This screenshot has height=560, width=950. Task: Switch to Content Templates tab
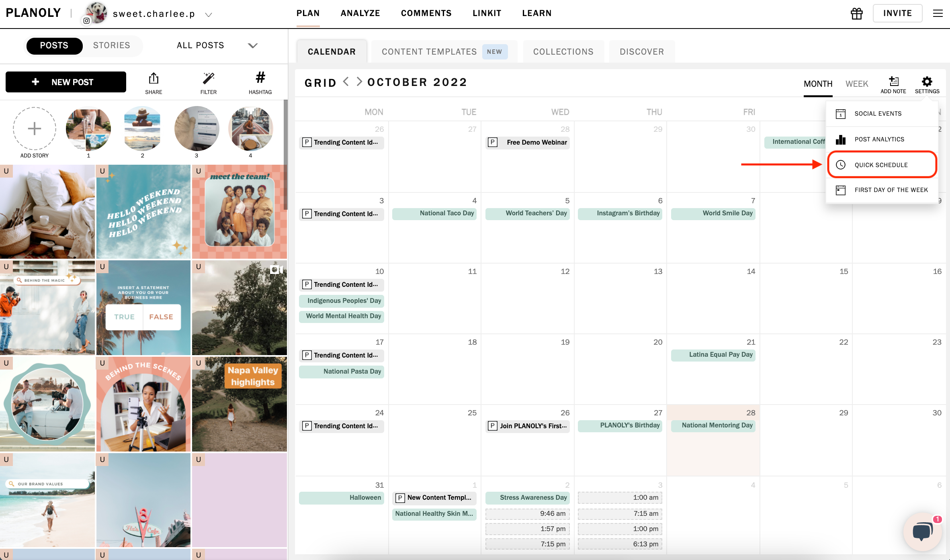point(444,51)
